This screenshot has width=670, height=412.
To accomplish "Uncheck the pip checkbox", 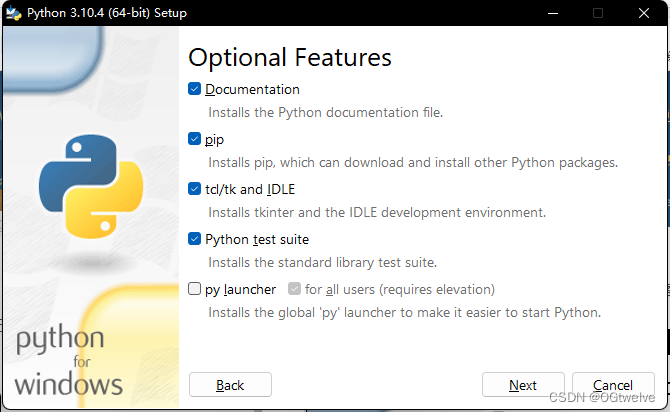I will 194,139.
